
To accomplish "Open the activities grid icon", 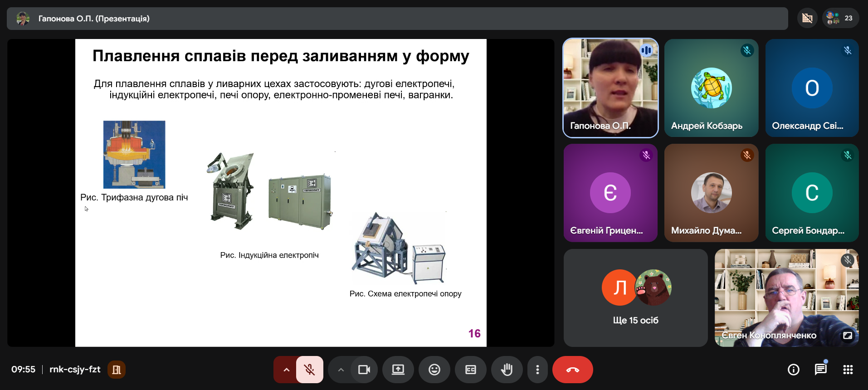I will [x=848, y=370].
